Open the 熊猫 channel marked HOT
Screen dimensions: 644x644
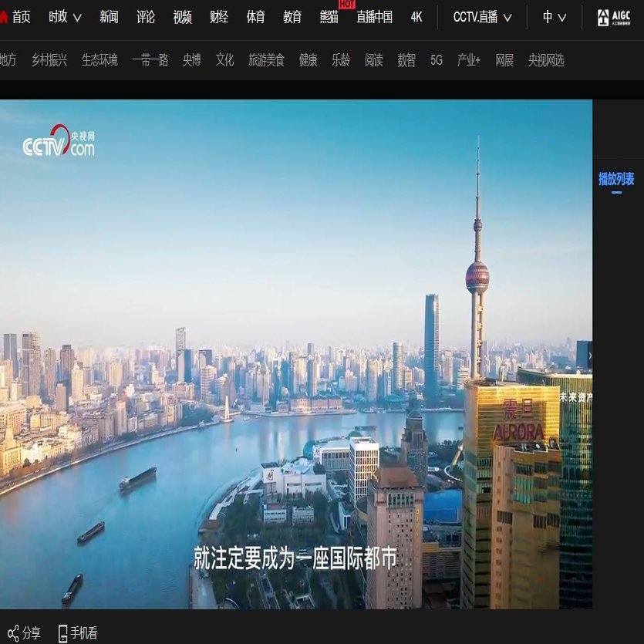329,17
